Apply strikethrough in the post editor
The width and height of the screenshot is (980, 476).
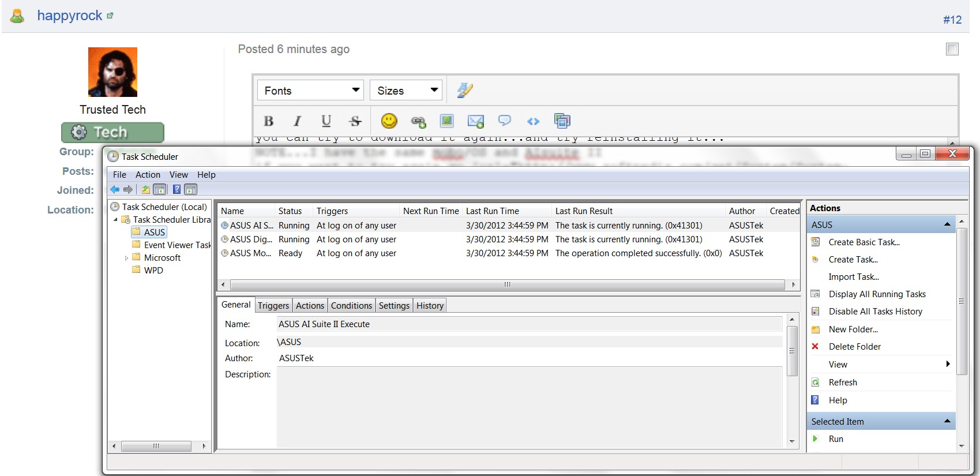point(355,121)
